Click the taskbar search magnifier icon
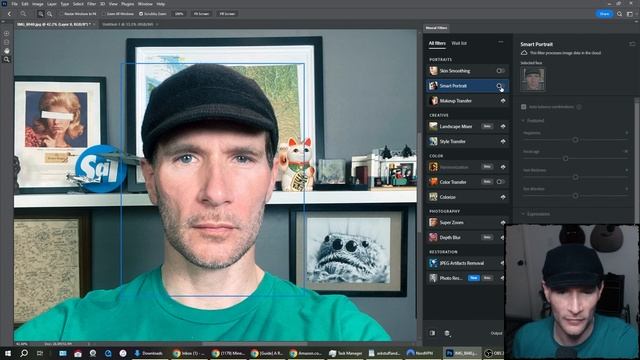The width and height of the screenshot is (640, 360). [24, 353]
